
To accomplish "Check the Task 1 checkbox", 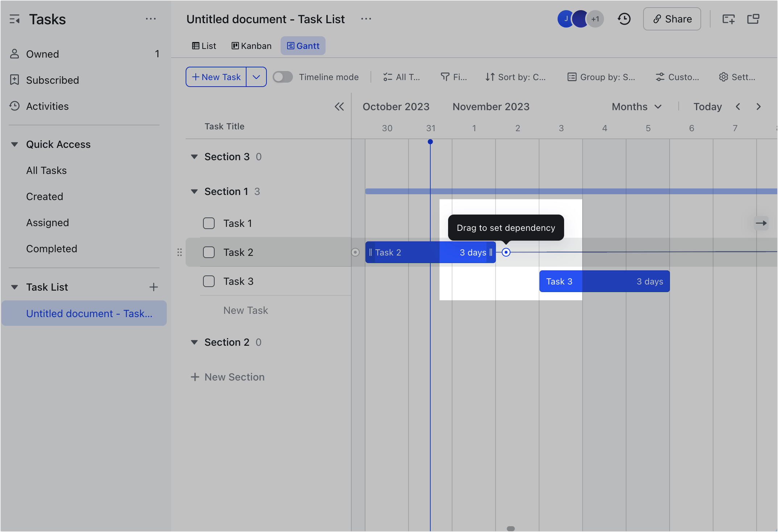I will coord(209,223).
